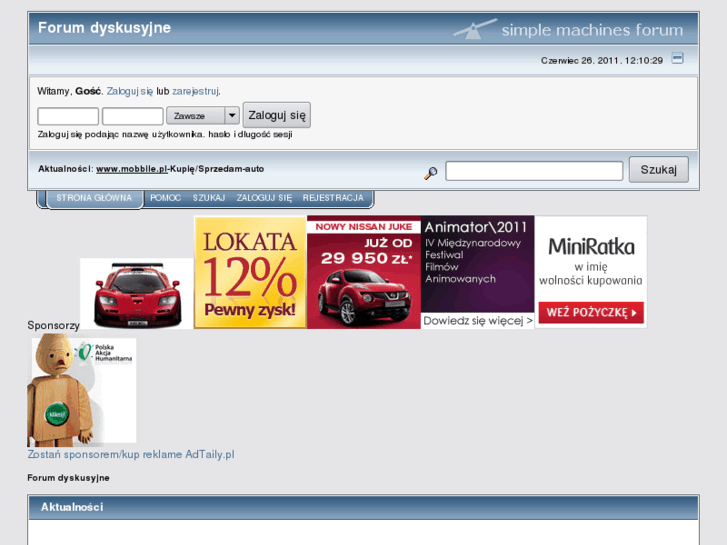
Task: Click the magnifying glass search icon
Action: 431,173
